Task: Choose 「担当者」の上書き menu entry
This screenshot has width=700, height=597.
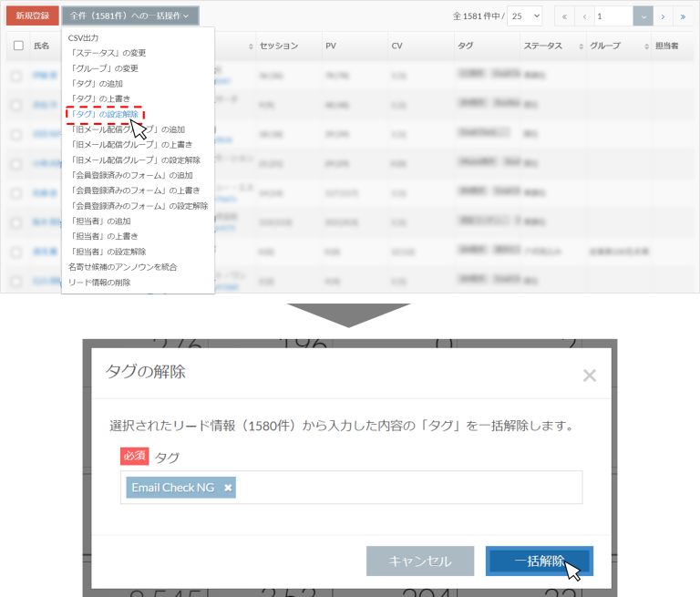Action: (x=103, y=236)
